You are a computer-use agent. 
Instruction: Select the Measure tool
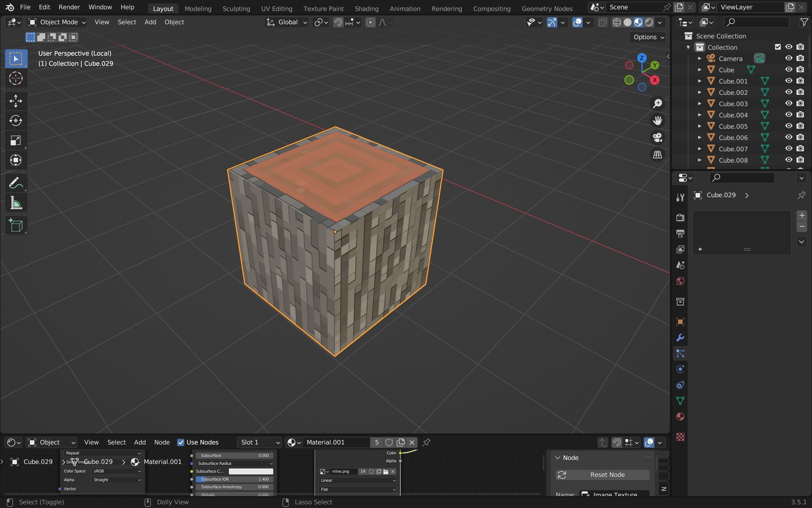tap(16, 203)
